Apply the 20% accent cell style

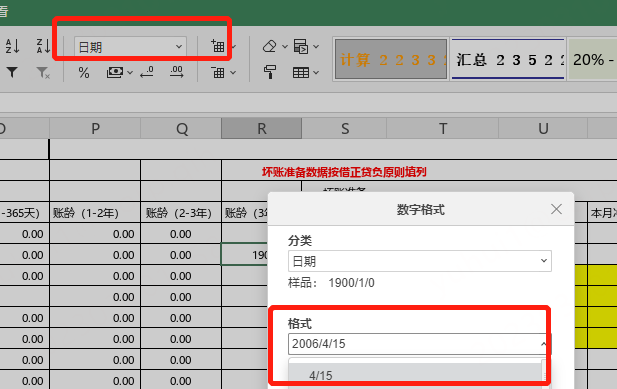click(593, 59)
